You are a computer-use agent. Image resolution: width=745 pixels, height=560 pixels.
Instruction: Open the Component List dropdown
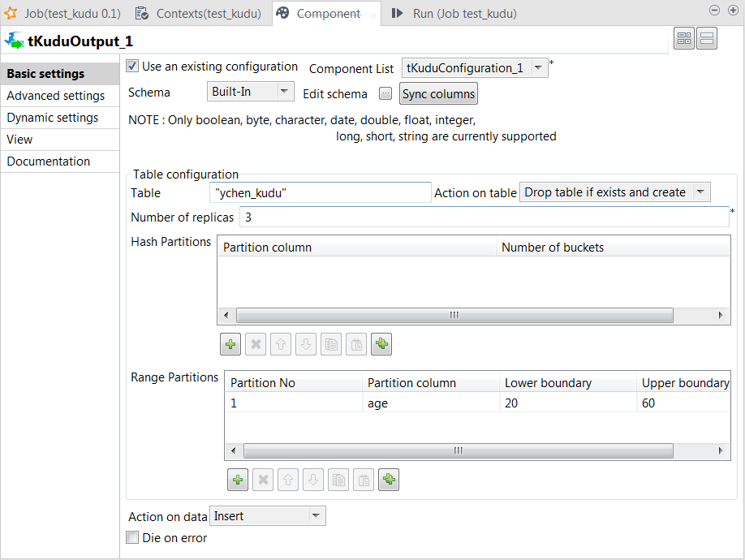tap(539, 68)
